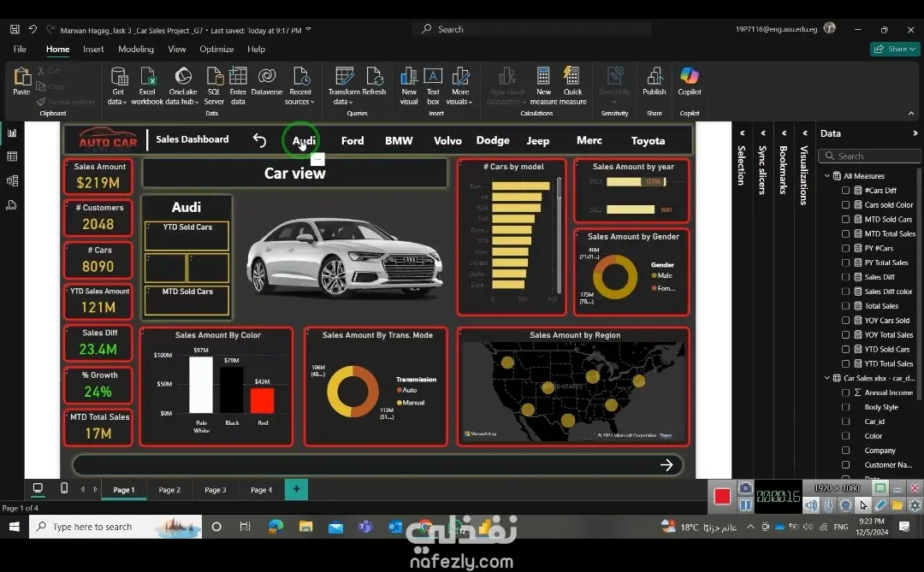This screenshot has width=924, height=572.
Task: Click the Red color bar
Action: [263, 401]
